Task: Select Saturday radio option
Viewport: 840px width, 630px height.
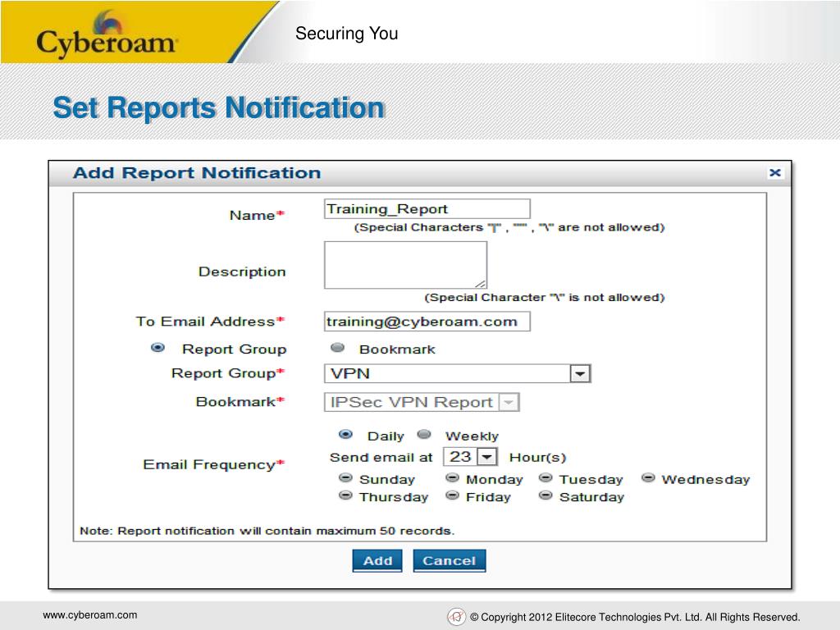Action: [546, 495]
